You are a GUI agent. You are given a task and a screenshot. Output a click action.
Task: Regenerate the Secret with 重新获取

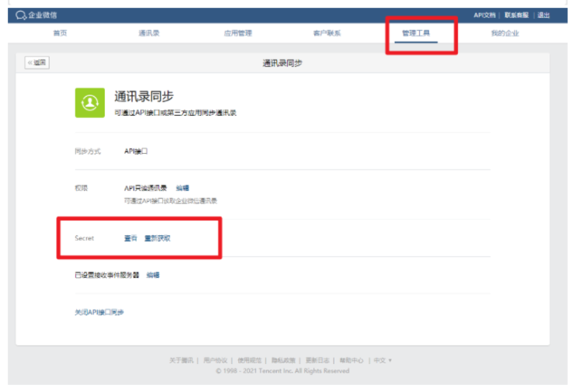pyautogui.click(x=157, y=238)
